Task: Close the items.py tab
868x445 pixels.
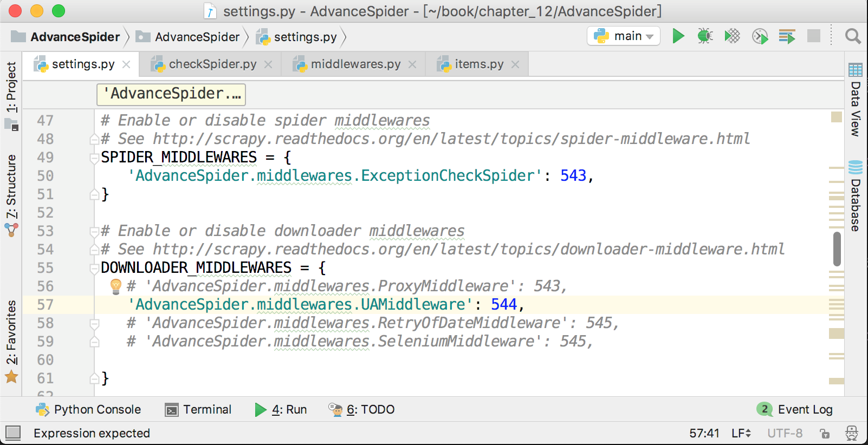Action: (515, 64)
